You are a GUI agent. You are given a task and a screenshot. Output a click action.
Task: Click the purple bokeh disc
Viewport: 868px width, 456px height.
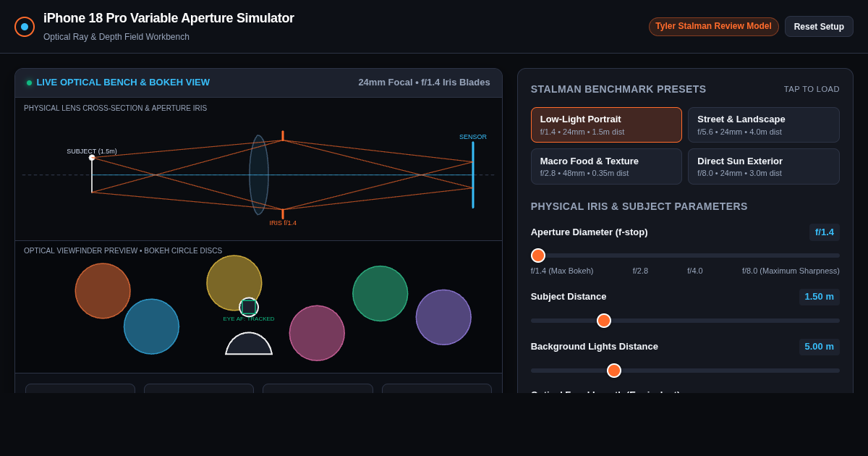[443, 317]
